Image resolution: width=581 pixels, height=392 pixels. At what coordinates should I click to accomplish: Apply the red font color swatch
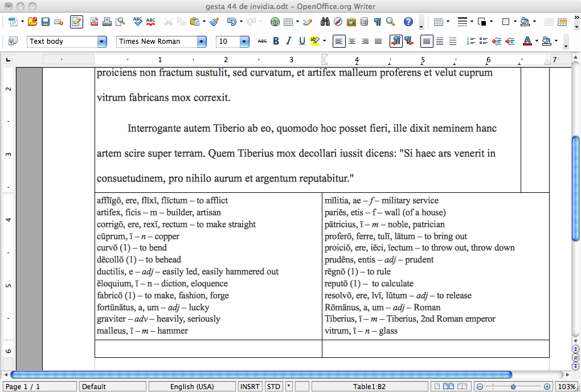coord(526,41)
